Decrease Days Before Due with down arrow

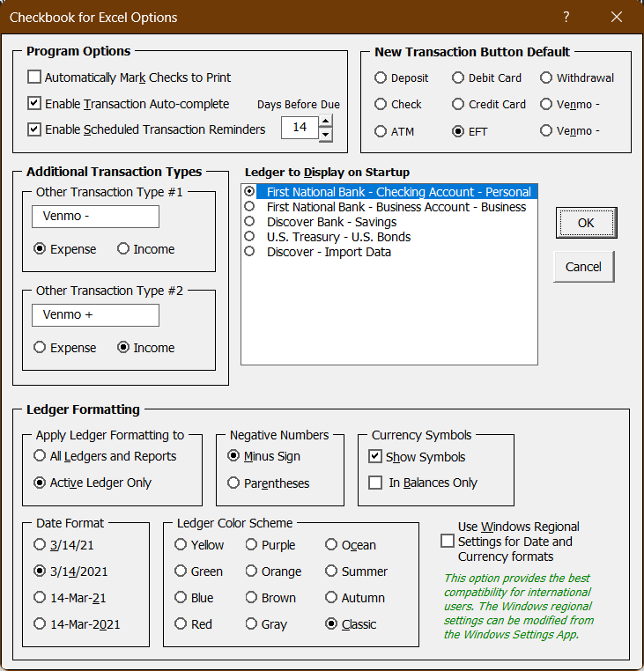326,134
